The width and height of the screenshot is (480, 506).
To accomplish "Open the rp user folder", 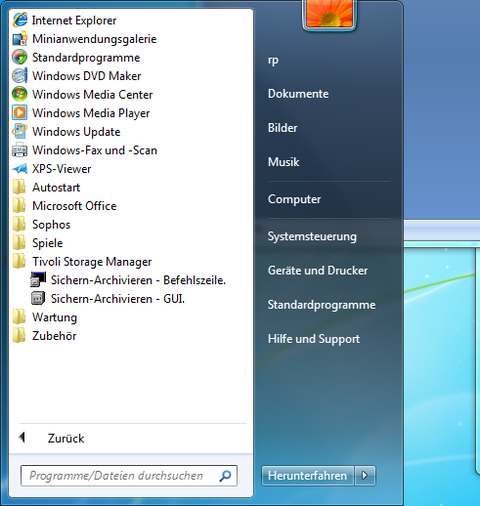I will click(x=273, y=61).
